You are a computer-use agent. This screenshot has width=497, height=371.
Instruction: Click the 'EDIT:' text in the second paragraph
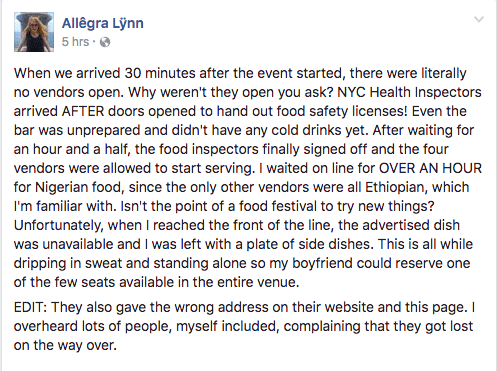coord(30,307)
